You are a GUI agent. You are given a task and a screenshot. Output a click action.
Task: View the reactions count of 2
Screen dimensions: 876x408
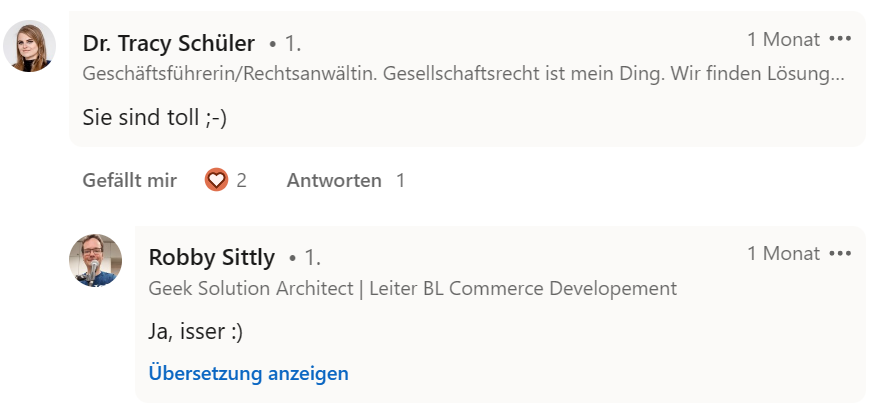[241, 180]
